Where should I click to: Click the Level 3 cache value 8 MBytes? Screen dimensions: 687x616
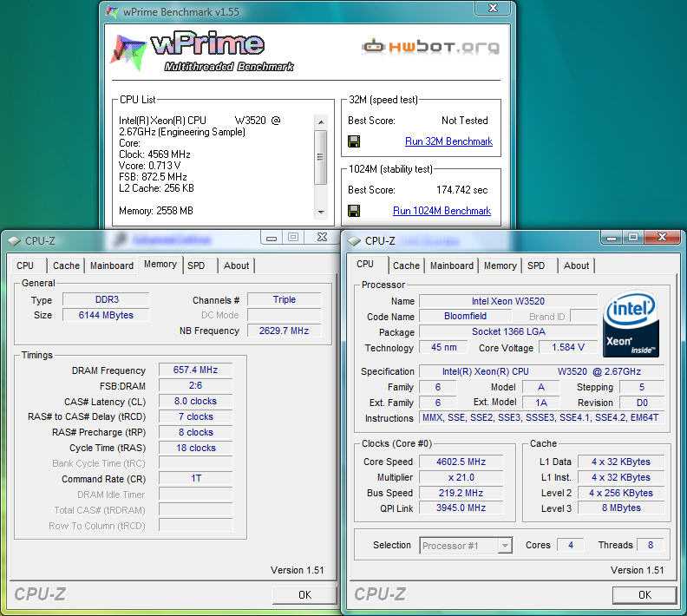621,508
